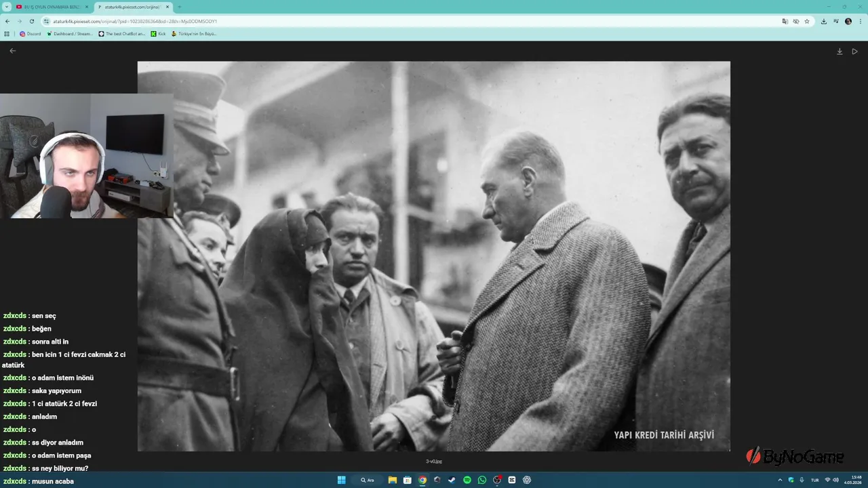Open the Windows Start menu
This screenshot has width=868, height=488.
click(x=342, y=480)
